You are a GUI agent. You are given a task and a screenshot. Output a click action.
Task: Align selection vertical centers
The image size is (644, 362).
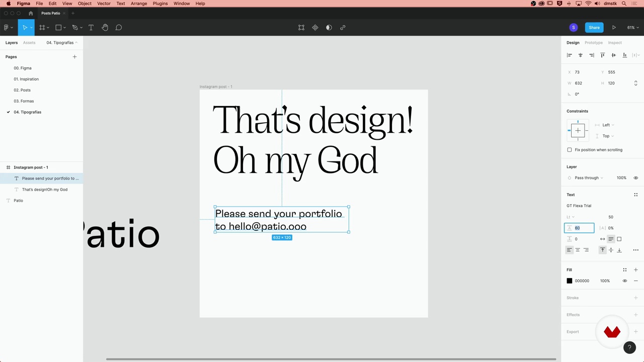(613, 55)
